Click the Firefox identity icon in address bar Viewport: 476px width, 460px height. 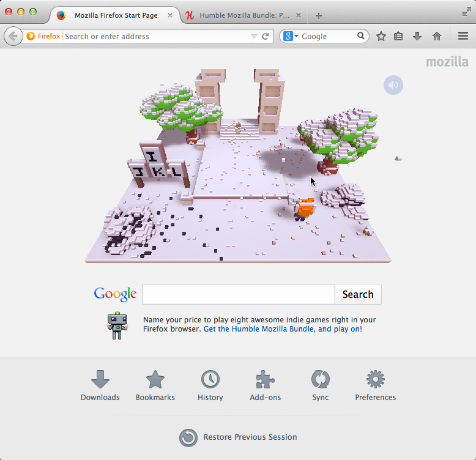click(31, 36)
